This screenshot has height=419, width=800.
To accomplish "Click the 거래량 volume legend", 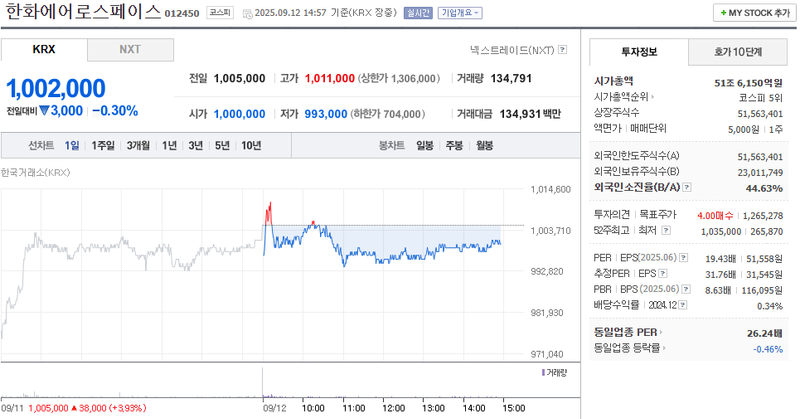I will tap(554, 373).
